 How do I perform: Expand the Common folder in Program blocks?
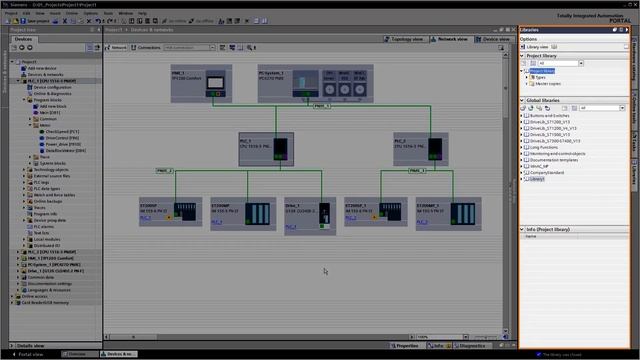coord(30,119)
